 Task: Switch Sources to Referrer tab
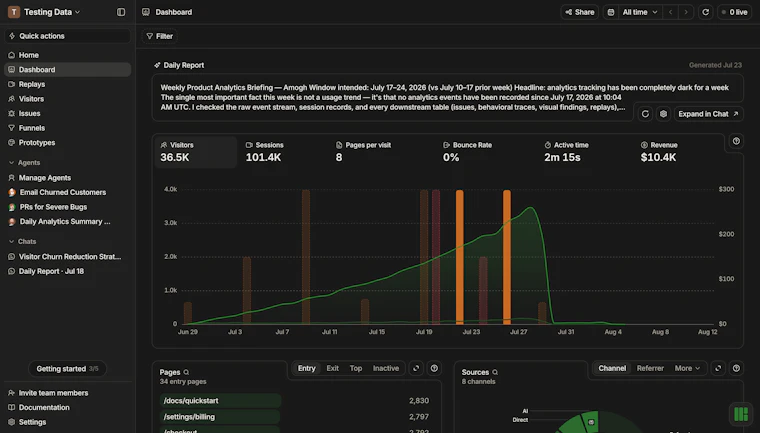(x=650, y=369)
